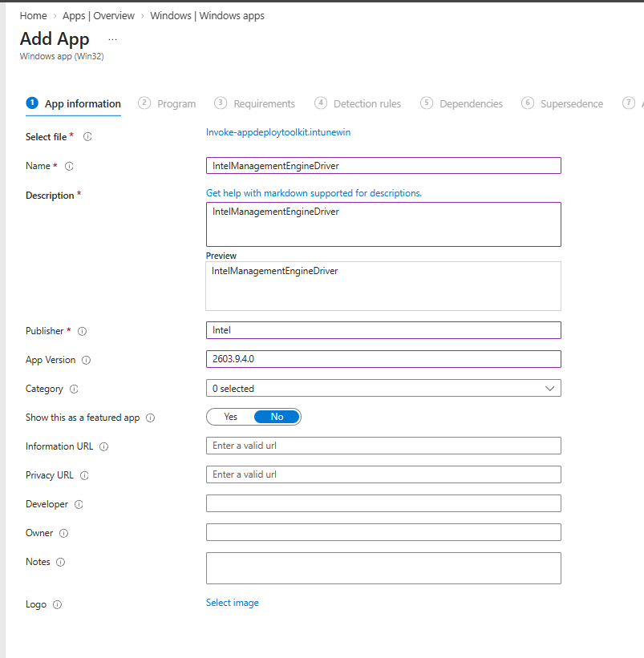Open the Requirements step
The width and height of the screenshot is (644, 658).
tap(254, 103)
